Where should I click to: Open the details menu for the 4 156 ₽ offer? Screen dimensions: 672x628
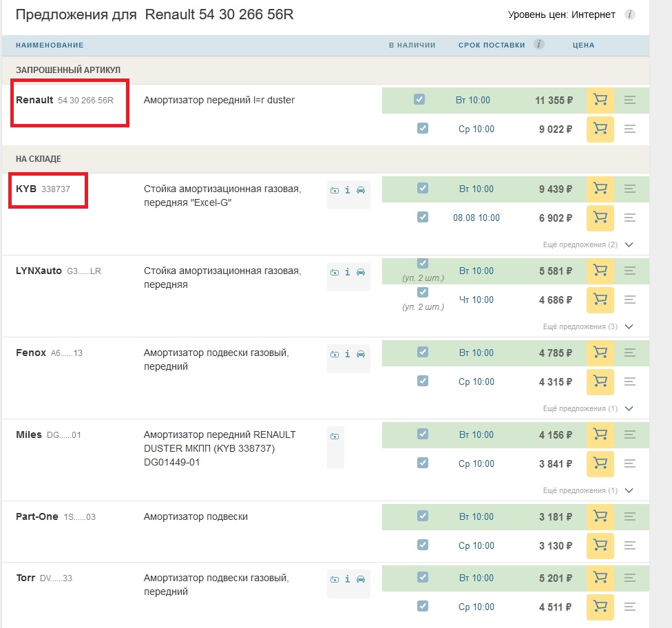click(629, 435)
